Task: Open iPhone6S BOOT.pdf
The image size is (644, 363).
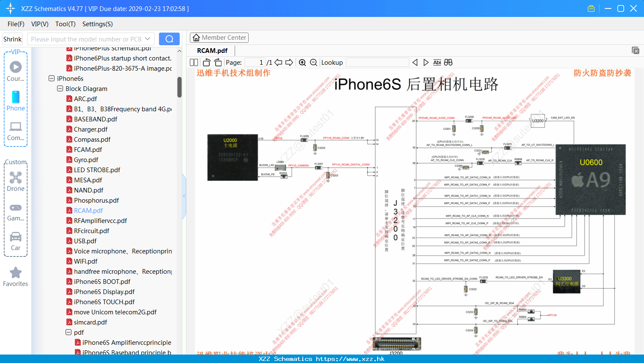Action: (102, 281)
